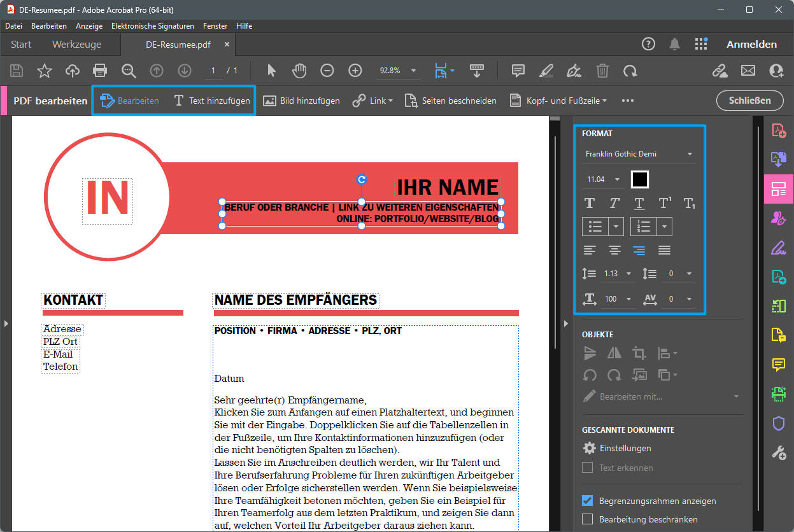794x532 pixels.
Task: Apply italic formatting to the text
Action: pyautogui.click(x=614, y=203)
